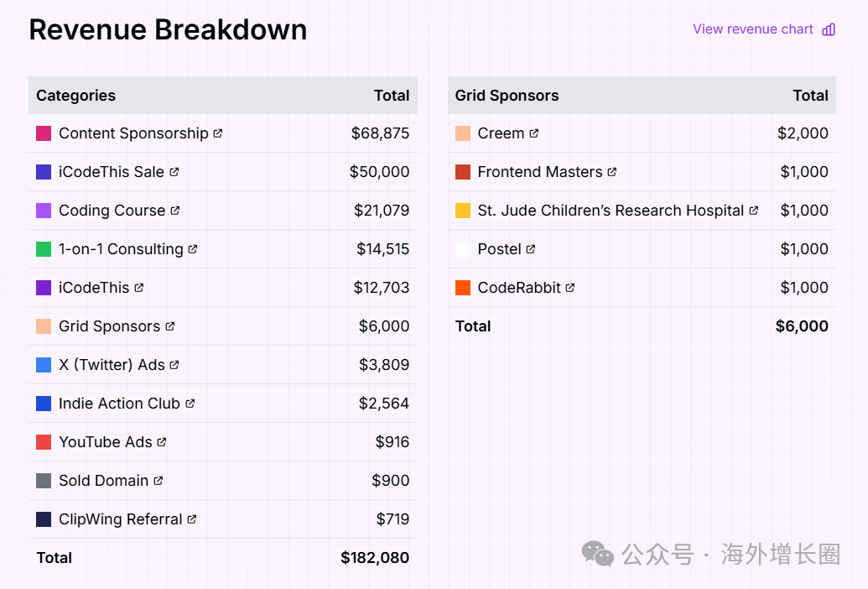Click external link icon beside Content Sponsorship
The image size is (868, 589).
point(218,133)
